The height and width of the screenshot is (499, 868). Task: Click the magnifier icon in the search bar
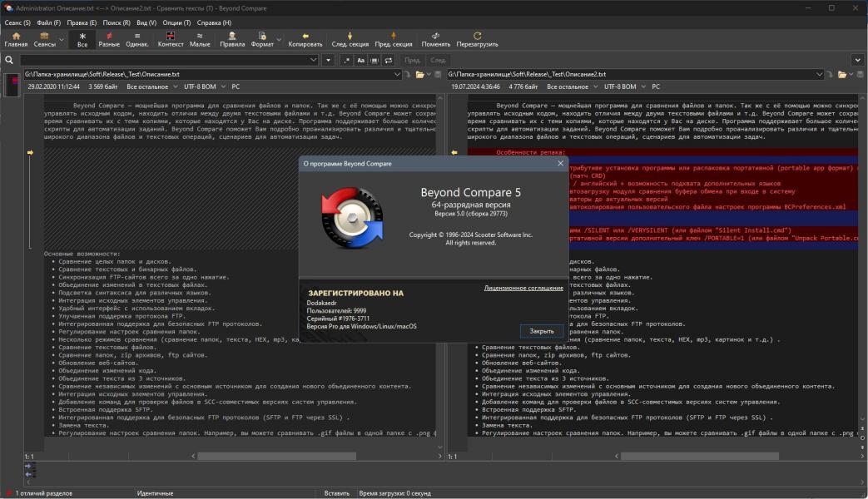[9, 60]
